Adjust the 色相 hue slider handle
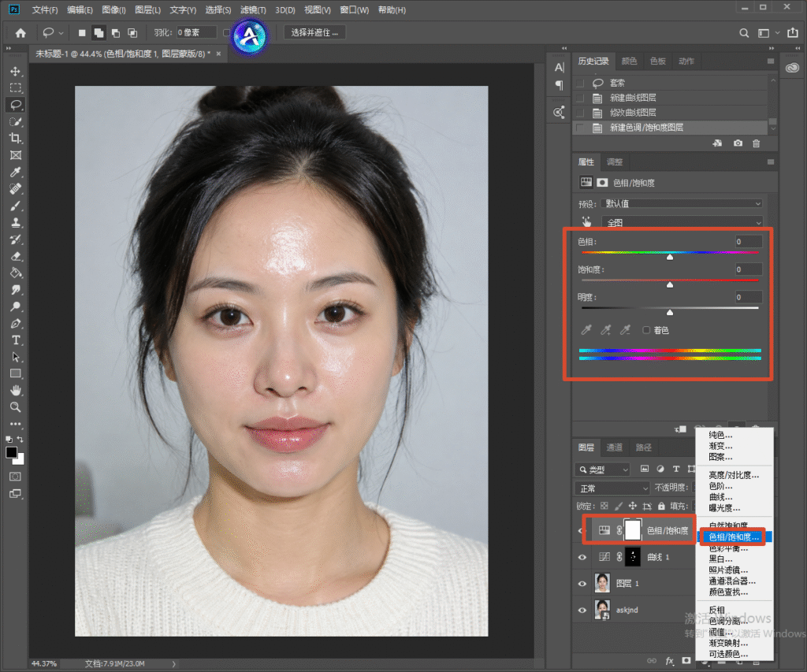 point(670,256)
